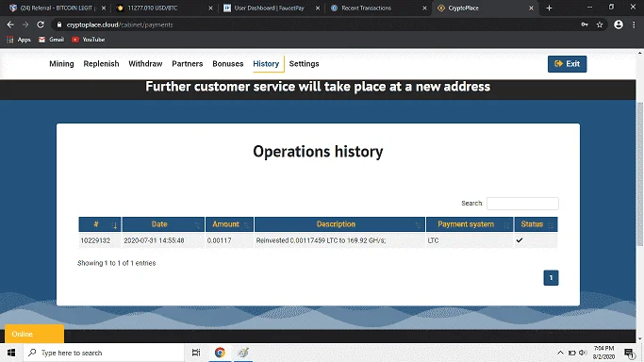The height and width of the screenshot is (362, 644).
Task: Select operation ID 10229132
Action: pos(95,240)
